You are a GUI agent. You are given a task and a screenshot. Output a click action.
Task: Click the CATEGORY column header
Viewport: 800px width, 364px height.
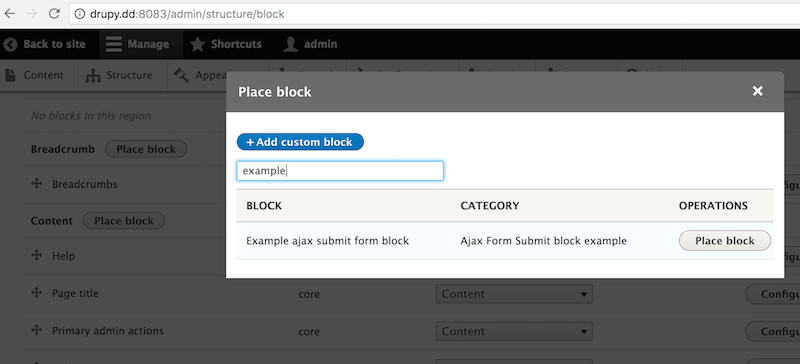(490, 206)
